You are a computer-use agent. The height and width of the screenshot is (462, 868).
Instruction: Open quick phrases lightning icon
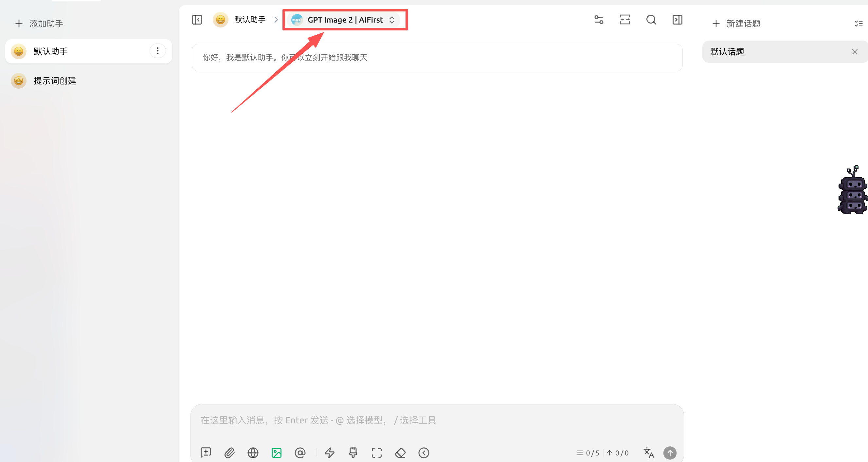(x=330, y=453)
